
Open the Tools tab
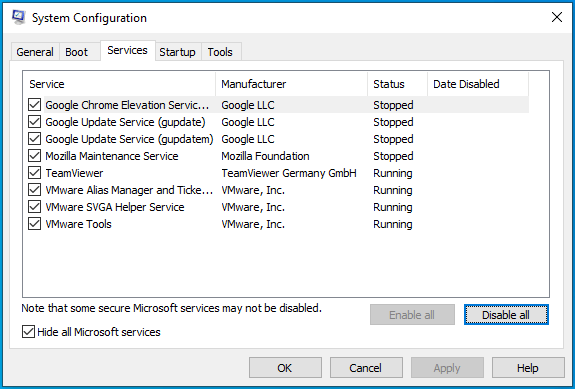220,52
